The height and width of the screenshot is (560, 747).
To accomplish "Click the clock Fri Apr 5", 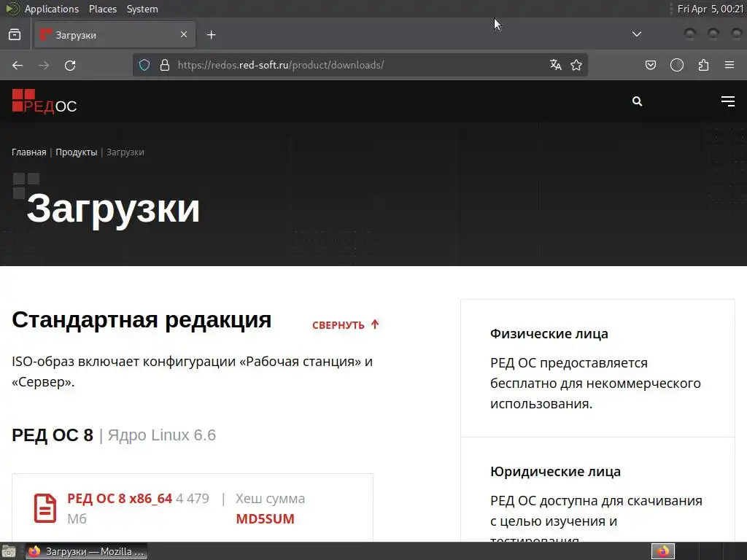I will point(711,9).
